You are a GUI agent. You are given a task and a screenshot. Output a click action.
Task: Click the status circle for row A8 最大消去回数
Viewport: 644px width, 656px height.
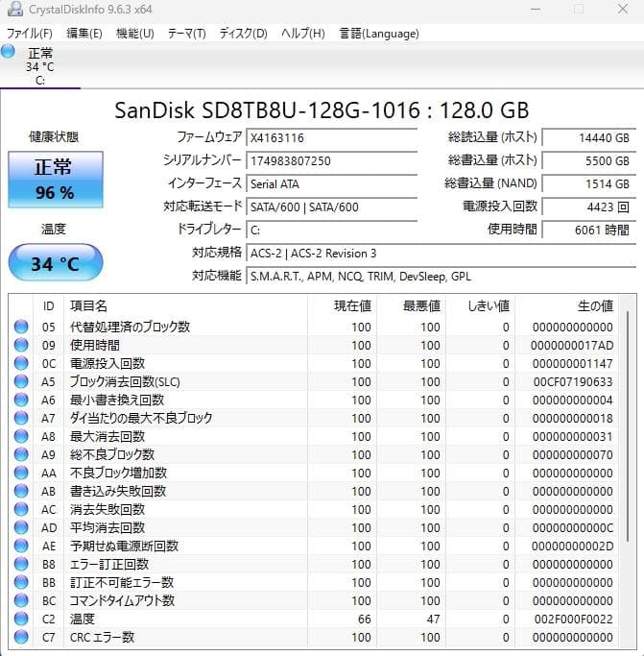(x=21, y=436)
